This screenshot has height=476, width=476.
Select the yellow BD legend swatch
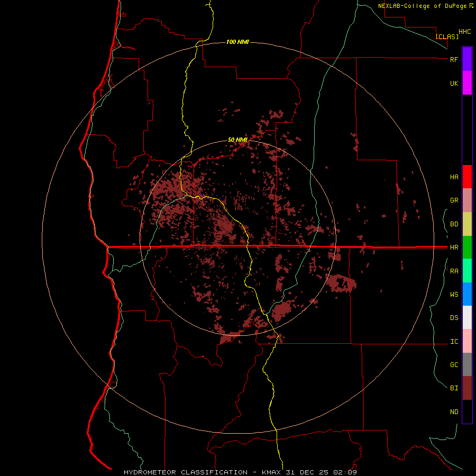pos(467,224)
